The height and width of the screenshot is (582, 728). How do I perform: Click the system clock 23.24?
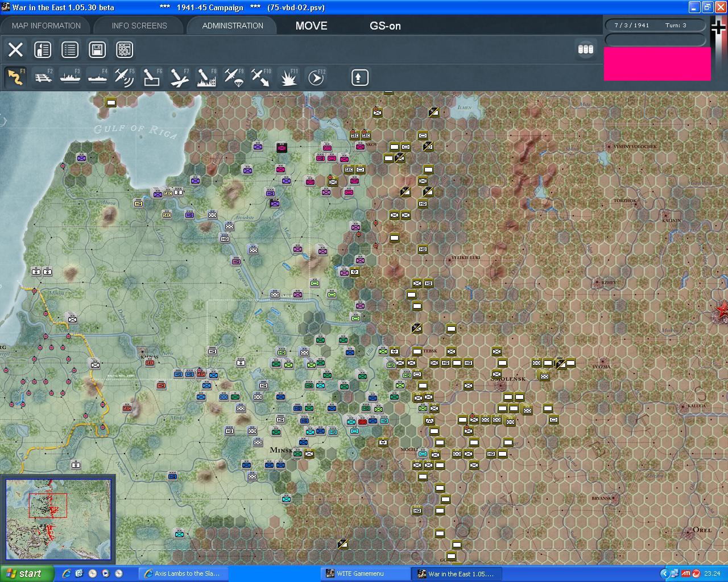tap(712, 573)
